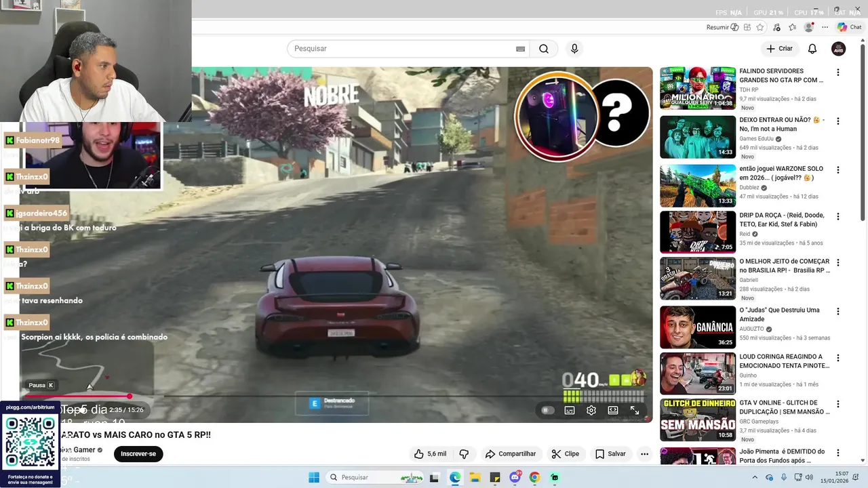868x488 pixels.
Task: Toggle the video autoplay switch
Action: (548, 410)
